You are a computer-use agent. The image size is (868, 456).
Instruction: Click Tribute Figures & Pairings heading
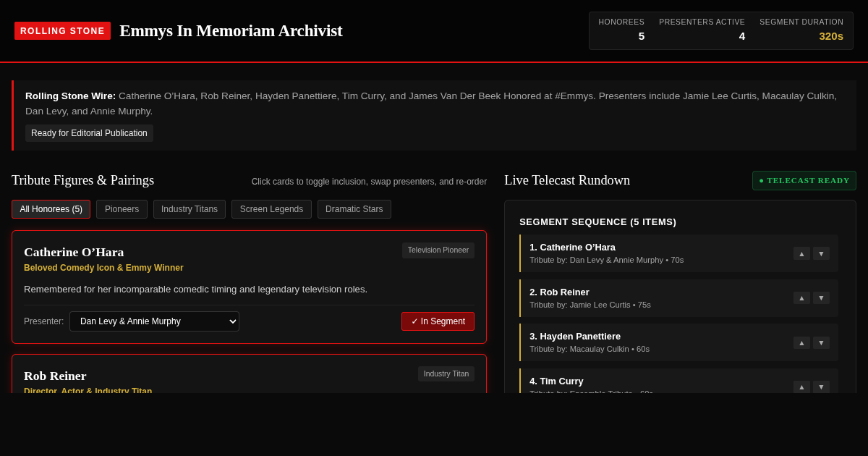coord(82,180)
